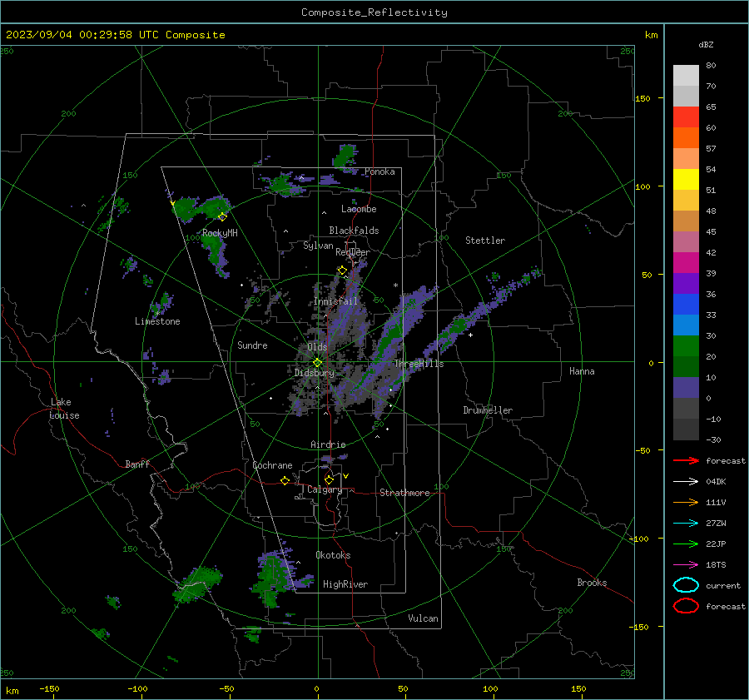Viewport: 749px width, 700px height.
Task: Click the 80 dBZ scale value
Action: (711, 66)
